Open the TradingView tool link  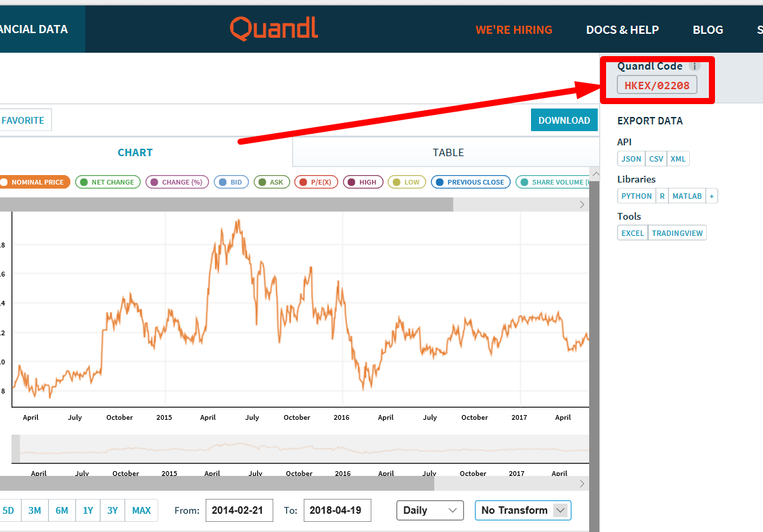click(677, 233)
